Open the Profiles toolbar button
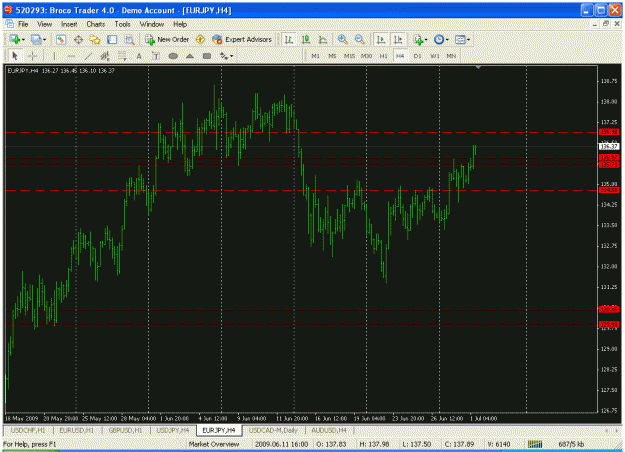The height and width of the screenshot is (452, 625). [x=36, y=39]
